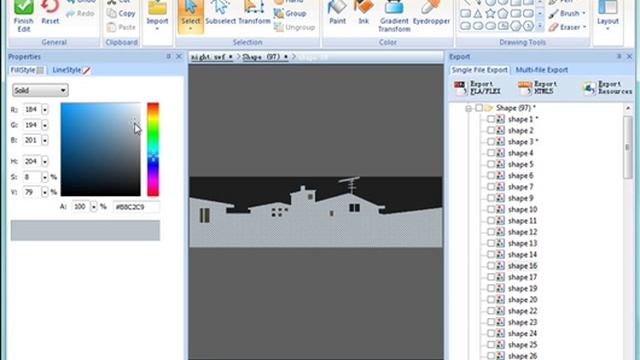Select the triangle shape in Drawing Tools
This screenshot has width=640, height=360.
pos(478,13)
